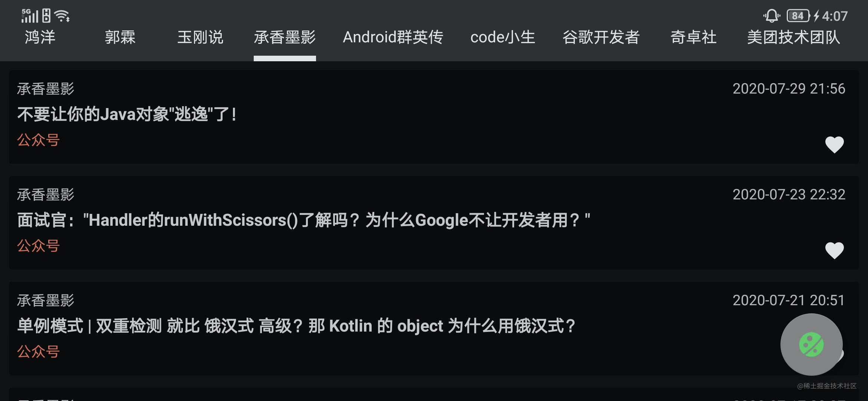Like the Java对象"逃逸" article with the heart icon
The image size is (868, 401).
coord(834,144)
